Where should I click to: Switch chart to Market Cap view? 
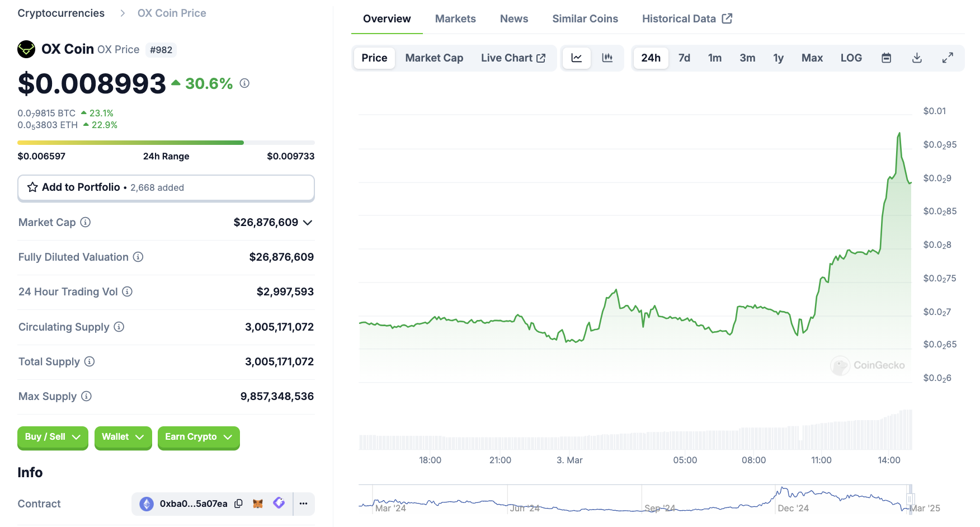click(434, 58)
